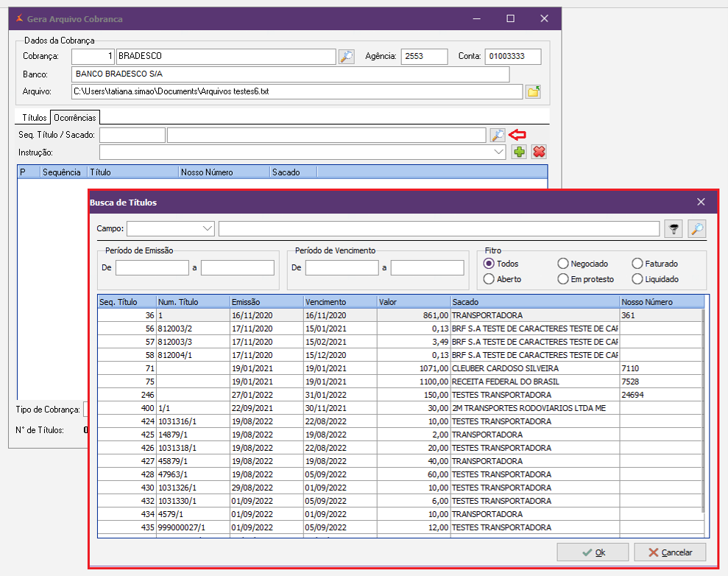This screenshot has width=728, height=576.
Task: Click the magnifier search icon in Busca de Títulos
Action: click(x=696, y=229)
